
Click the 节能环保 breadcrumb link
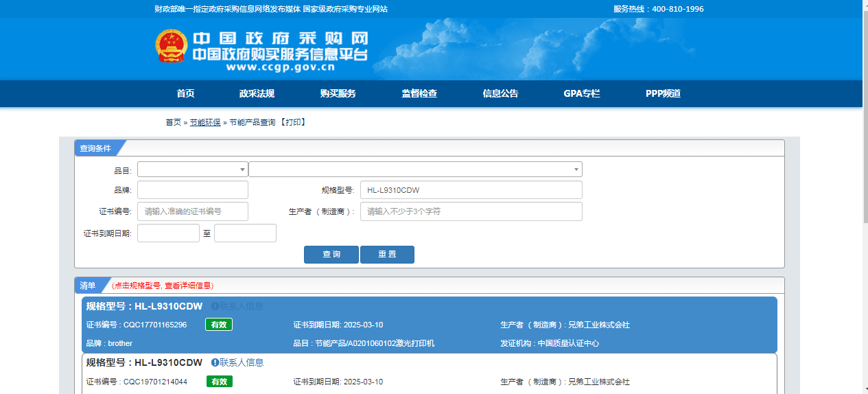click(x=205, y=122)
